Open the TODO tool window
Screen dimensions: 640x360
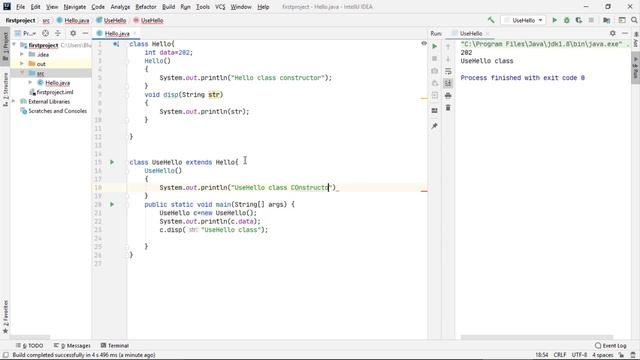click(30, 346)
